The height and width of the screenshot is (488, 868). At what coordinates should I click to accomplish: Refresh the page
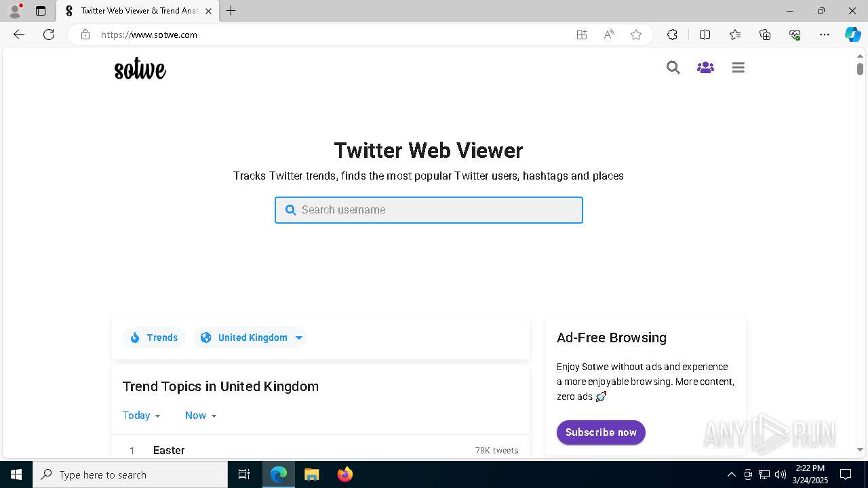click(49, 35)
